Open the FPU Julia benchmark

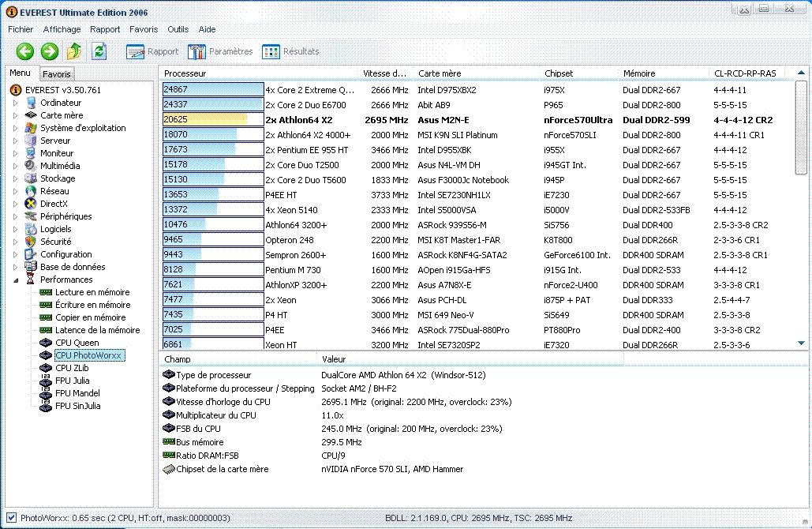(x=73, y=381)
